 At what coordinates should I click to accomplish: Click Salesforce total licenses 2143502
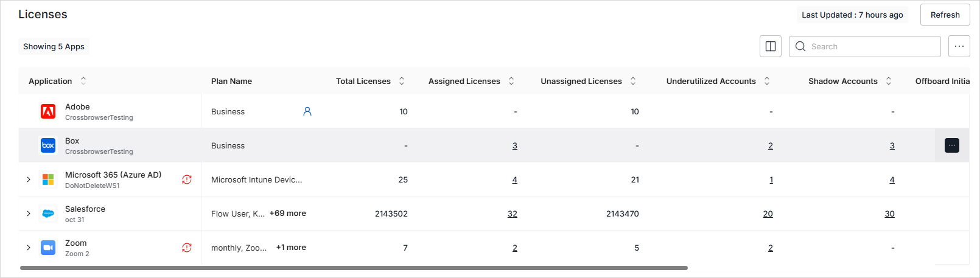click(x=391, y=214)
